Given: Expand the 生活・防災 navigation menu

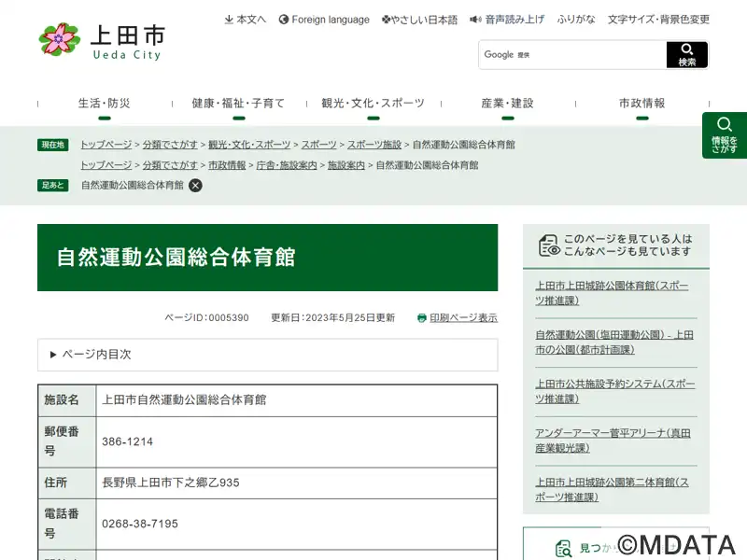Looking at the screenshot, I should 104,104.
